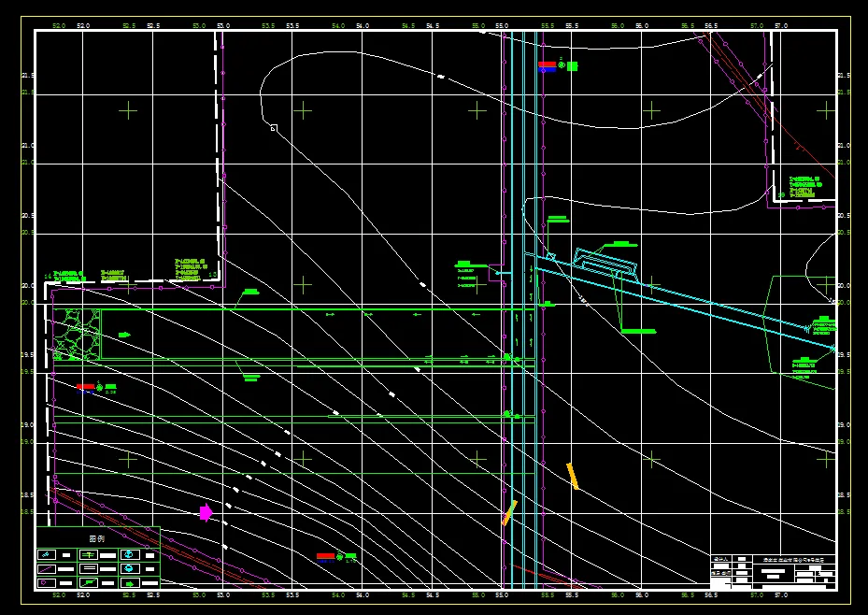Click the legend's green right-arrow symbol
This screenshot has height=615, width=868.
pos(130,584)
